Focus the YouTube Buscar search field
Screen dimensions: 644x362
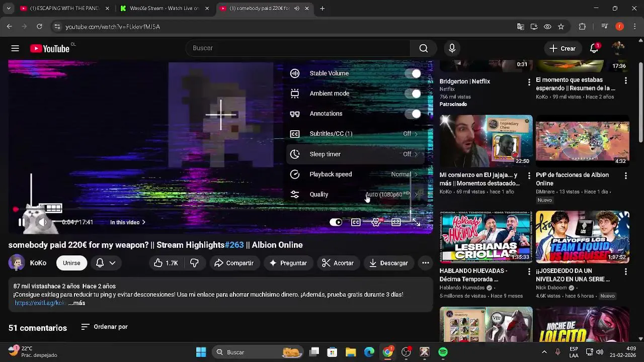(298, 48)
